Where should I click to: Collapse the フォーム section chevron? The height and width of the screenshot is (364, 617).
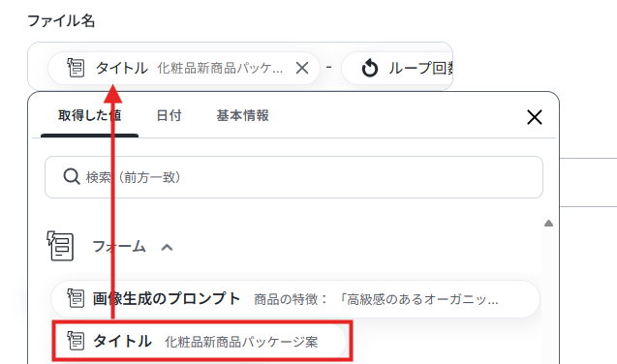point(167,247)
